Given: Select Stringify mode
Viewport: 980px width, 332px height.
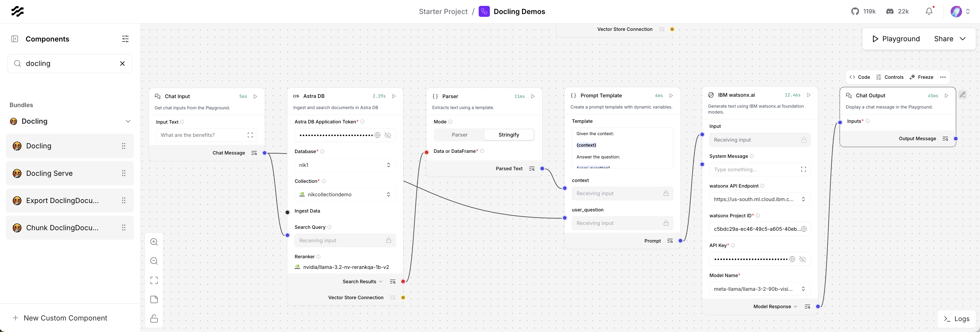Looking at the screenshot, I should pyautogui.click(x=509, y=135).
